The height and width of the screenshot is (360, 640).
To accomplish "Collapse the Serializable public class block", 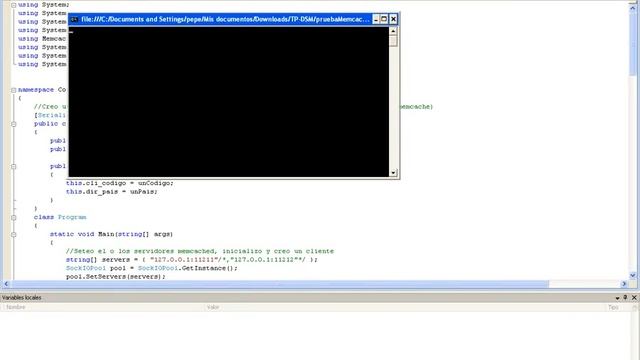I will click(13, 124).
